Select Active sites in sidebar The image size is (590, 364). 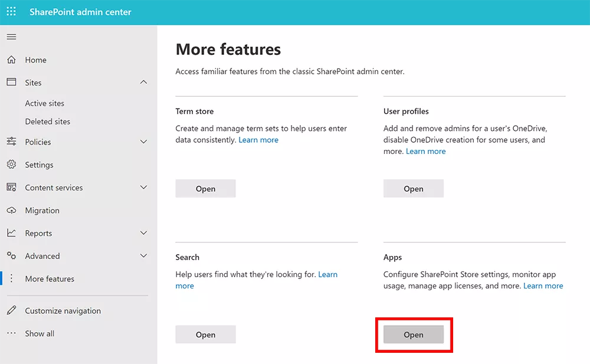click(44, 103)
